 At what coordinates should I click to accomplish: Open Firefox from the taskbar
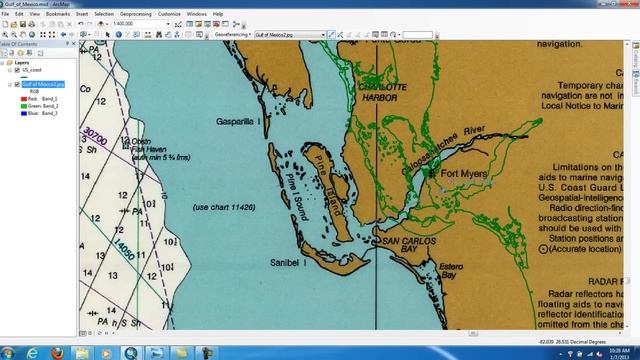[57, 353]
